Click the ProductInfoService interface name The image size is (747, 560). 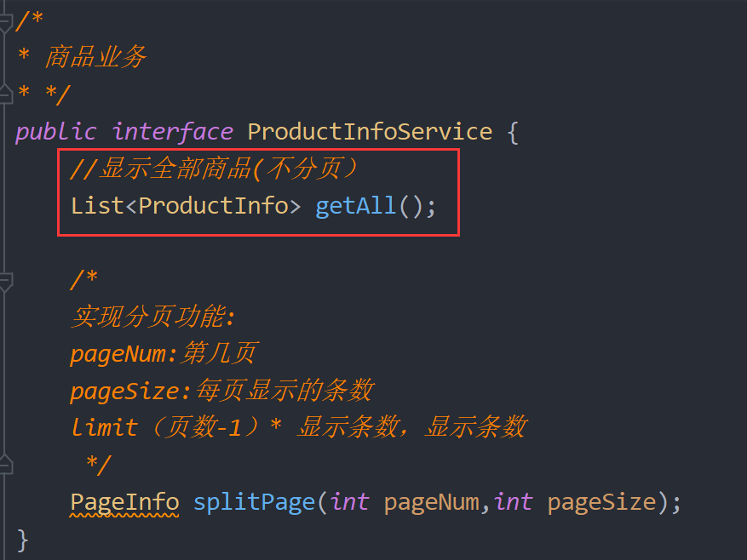[370, 131]
